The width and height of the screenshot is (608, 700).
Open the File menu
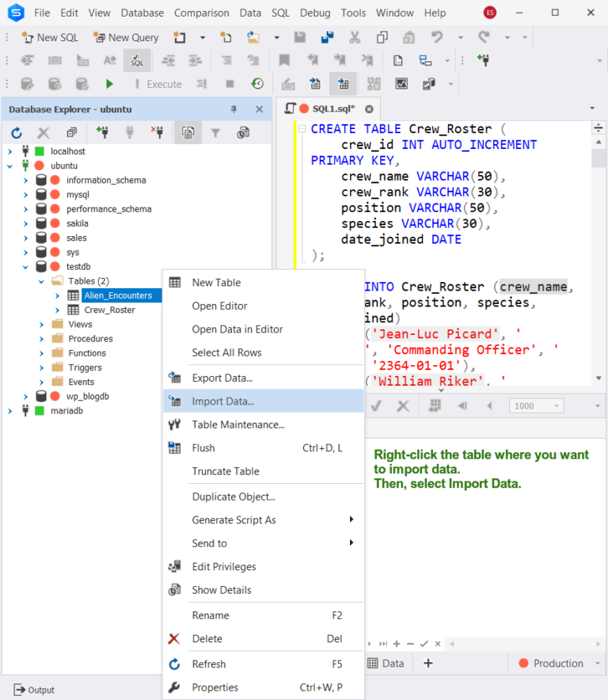(x=42, y=13)
